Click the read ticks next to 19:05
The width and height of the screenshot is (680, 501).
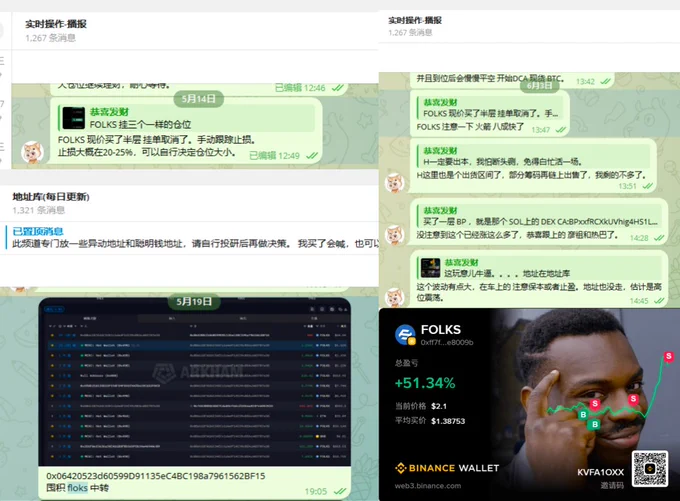[340, 491]
